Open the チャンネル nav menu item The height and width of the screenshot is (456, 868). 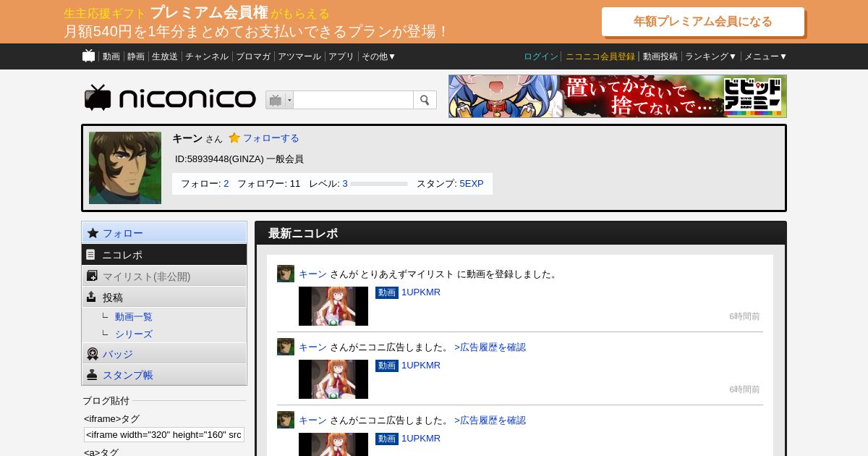coord(207,56)
